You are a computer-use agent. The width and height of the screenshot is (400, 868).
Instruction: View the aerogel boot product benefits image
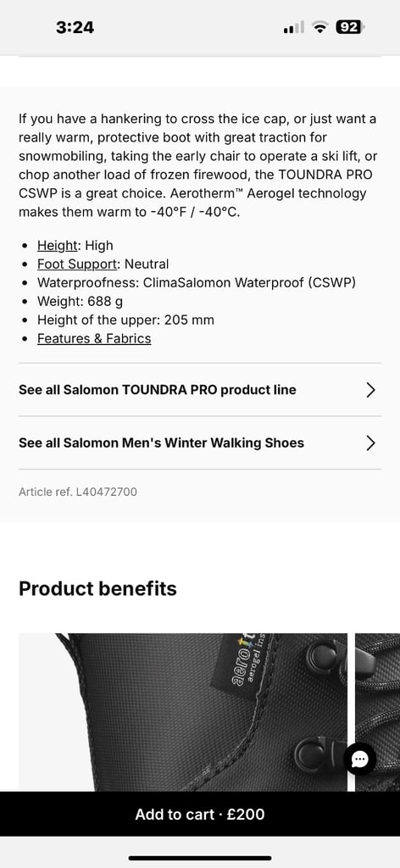pos(183,712)
